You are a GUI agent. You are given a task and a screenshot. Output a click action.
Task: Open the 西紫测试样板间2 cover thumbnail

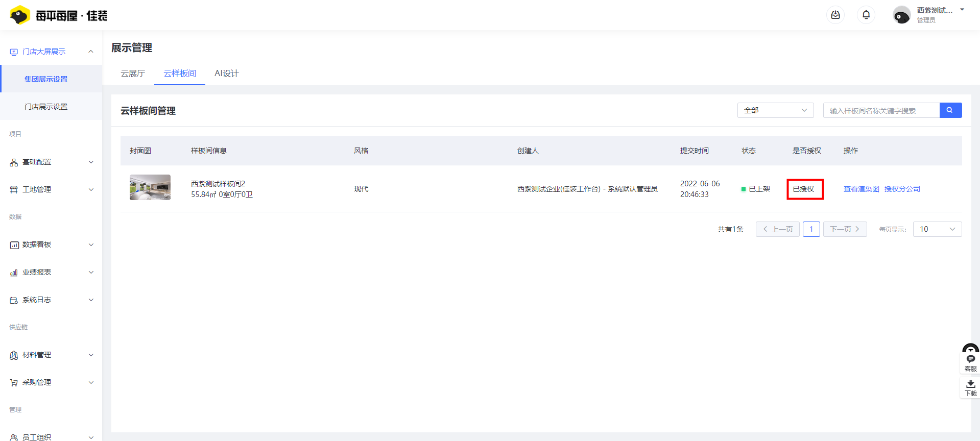[x=150, y=187]
